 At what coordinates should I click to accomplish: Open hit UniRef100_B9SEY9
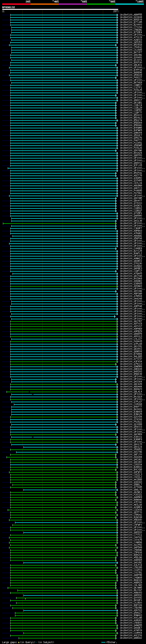click(x=131, y=20)
